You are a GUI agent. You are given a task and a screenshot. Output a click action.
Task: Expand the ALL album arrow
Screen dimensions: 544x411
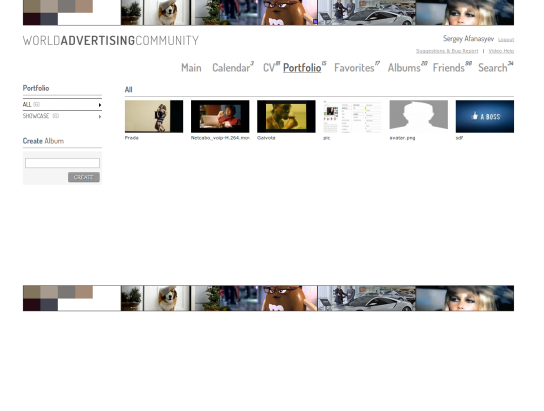point(100,105)
